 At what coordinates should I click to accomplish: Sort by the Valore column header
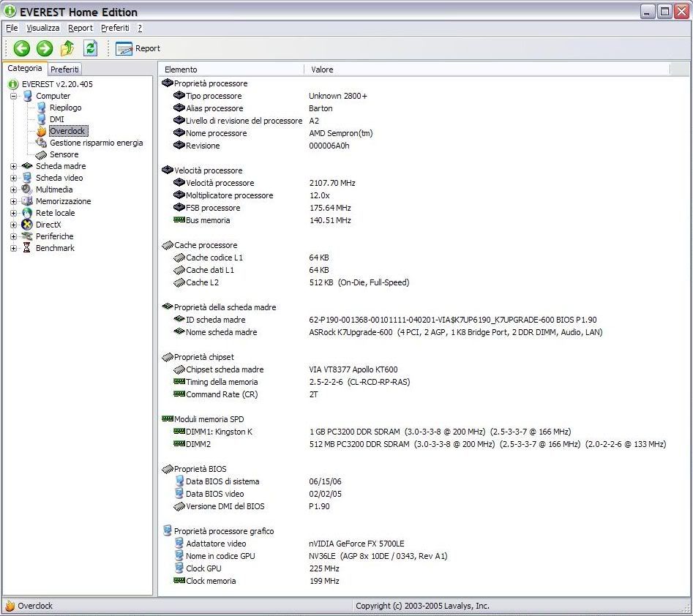point(487,70)
